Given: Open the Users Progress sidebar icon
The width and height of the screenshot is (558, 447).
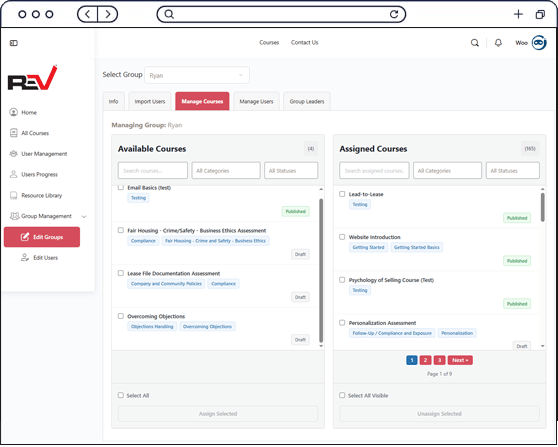Looking at the screenshot, I should coord(14,174).
